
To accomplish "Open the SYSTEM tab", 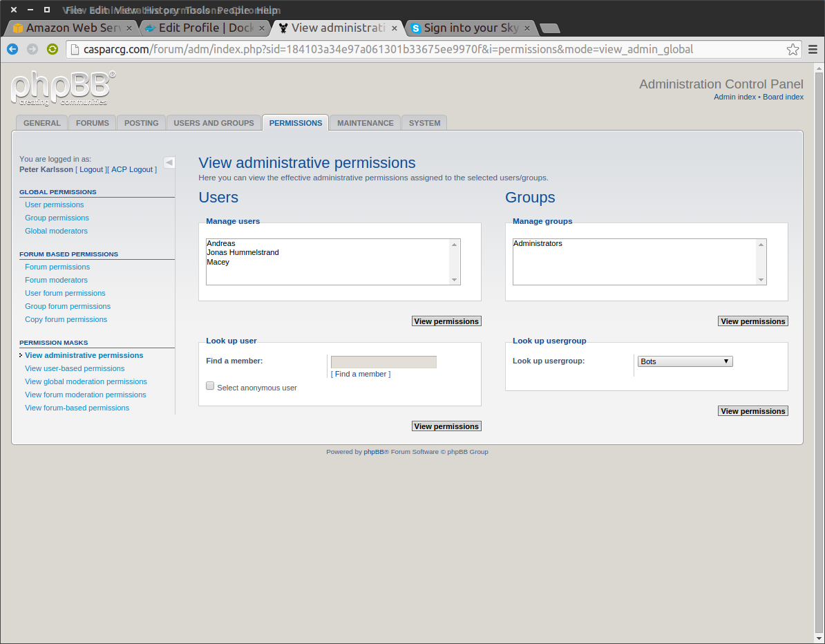I will click(425, 123).
